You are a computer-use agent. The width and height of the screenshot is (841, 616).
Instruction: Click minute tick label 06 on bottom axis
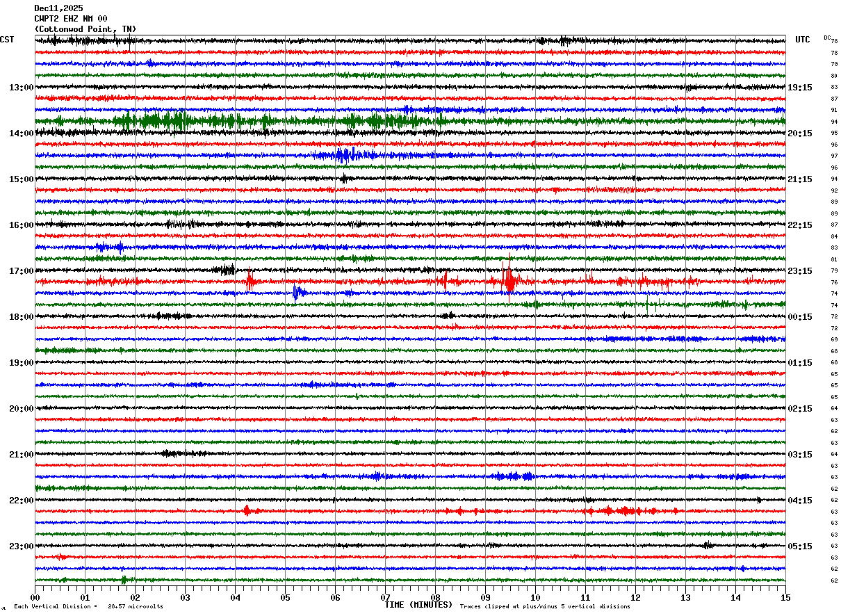tap(335, 597)
